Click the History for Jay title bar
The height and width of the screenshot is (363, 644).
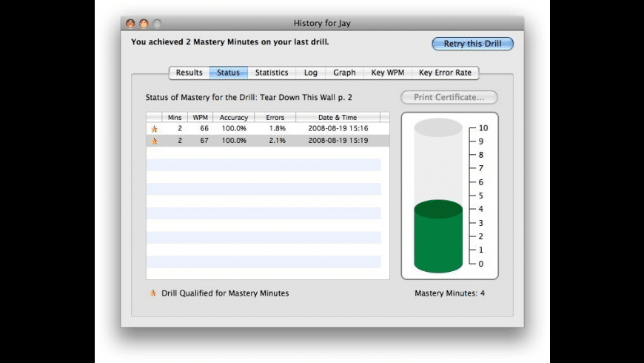tap(322, 24)
